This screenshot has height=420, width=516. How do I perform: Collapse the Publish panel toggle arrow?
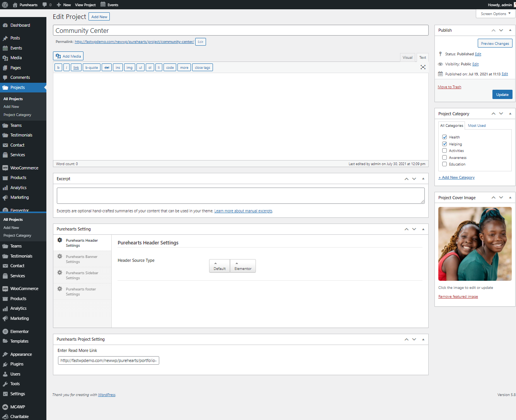510,30
